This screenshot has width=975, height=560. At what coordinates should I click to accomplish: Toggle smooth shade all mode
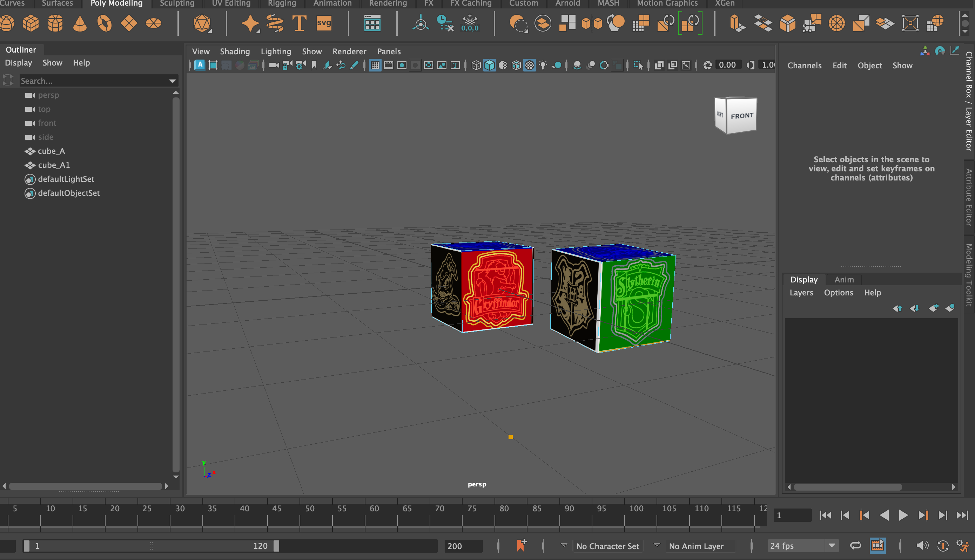489,66
